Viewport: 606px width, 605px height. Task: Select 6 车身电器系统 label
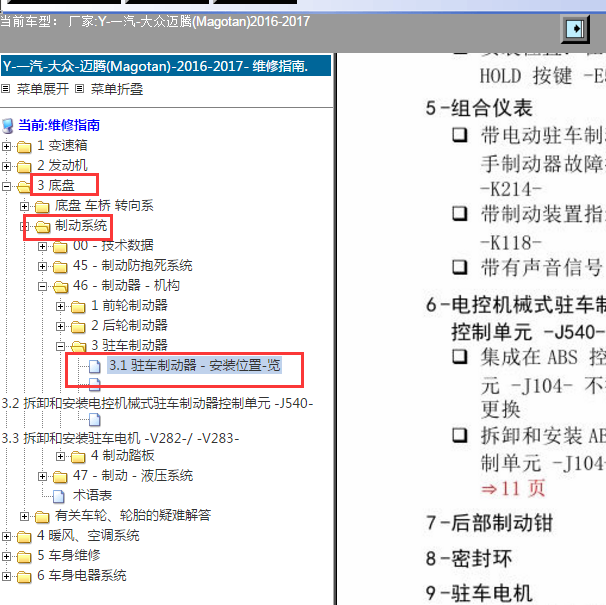coord(82,576)
